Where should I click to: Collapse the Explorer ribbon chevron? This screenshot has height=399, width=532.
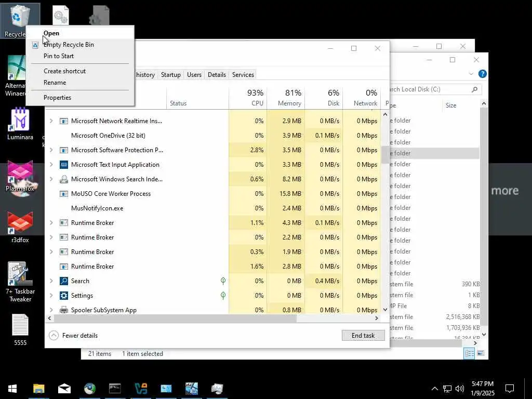click(471, 74)
